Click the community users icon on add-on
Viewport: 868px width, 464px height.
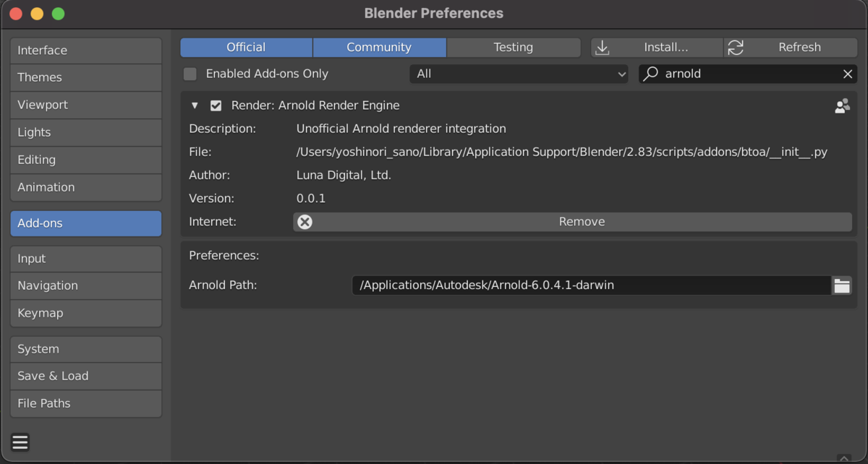pos(842,106)
